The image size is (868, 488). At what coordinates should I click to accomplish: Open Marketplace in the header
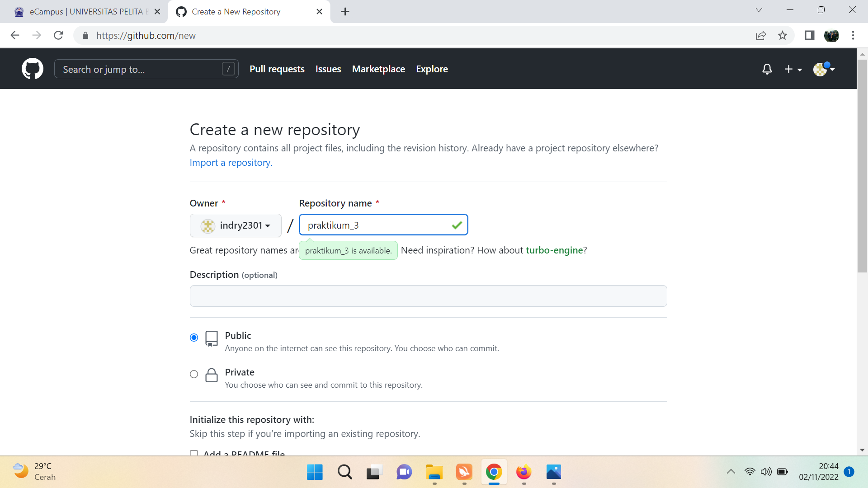click(x=378, y=69)
